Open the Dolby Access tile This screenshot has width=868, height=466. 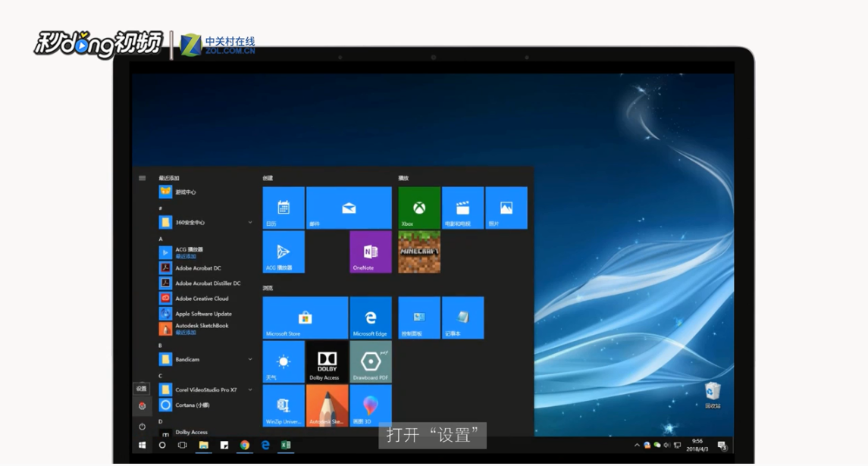tap(326, 361)
